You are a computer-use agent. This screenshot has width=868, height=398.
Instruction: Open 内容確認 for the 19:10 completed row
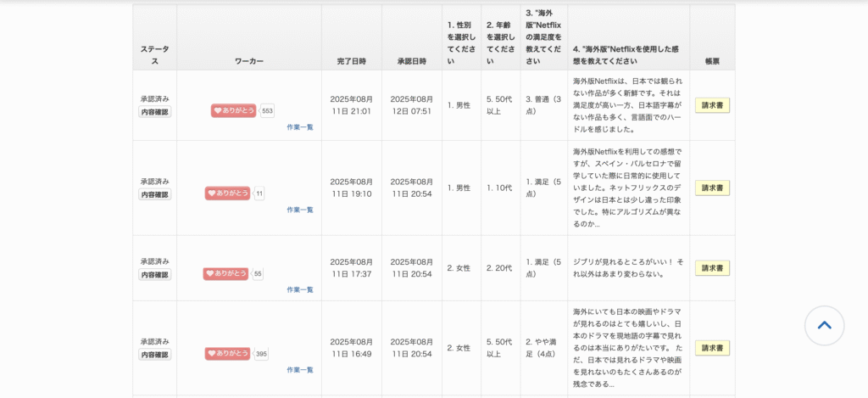click(154, 194)
